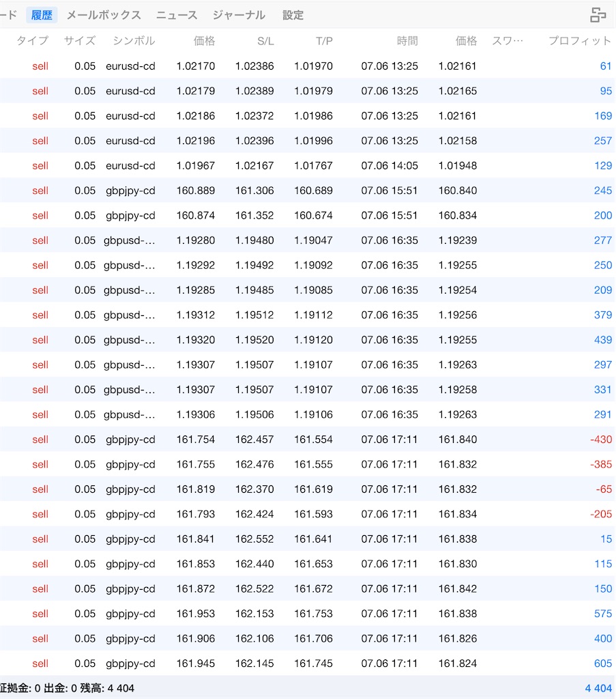Open the 履歴 tab
Image resolution: width=616 pixels, height=699 pixels.
pos(42,15)
